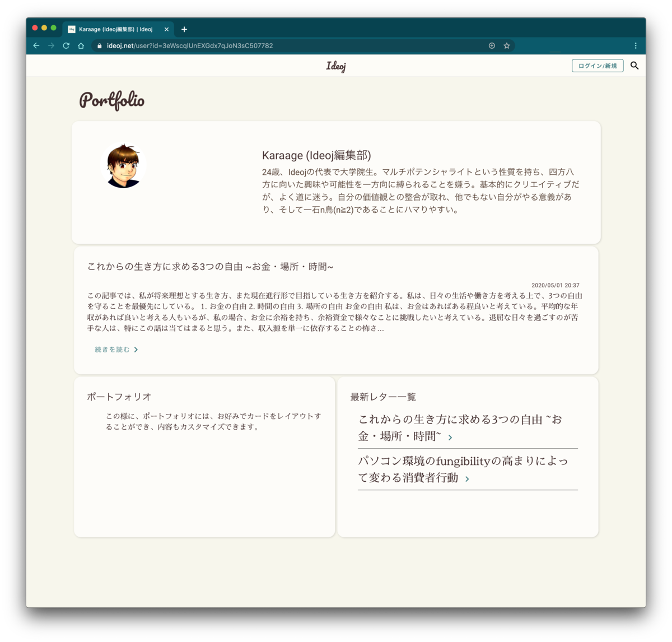Bookmark the page via the star icon
672x642 pixels.
point(506,45)
